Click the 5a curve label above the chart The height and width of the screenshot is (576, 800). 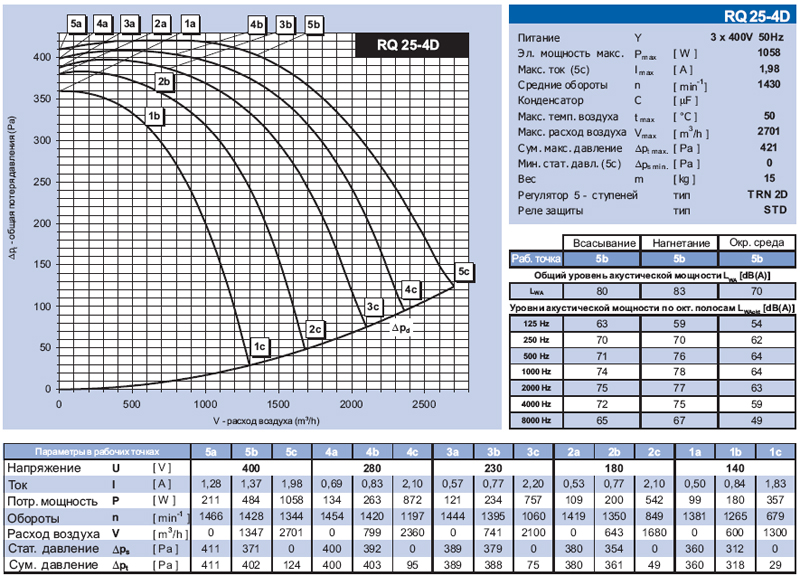[x=78, y=22]
